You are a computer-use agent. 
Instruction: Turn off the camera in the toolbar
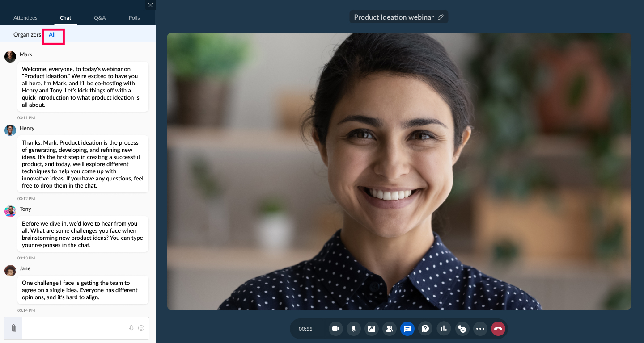335,329
